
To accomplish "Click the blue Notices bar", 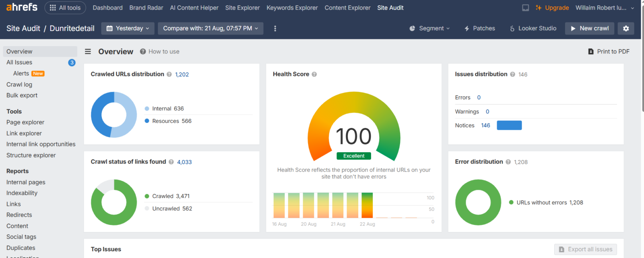I will click(x=509, y=125).
